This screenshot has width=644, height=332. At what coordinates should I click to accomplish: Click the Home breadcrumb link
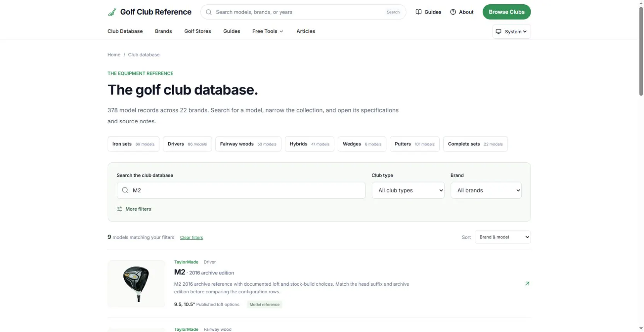tap(114, 55)
